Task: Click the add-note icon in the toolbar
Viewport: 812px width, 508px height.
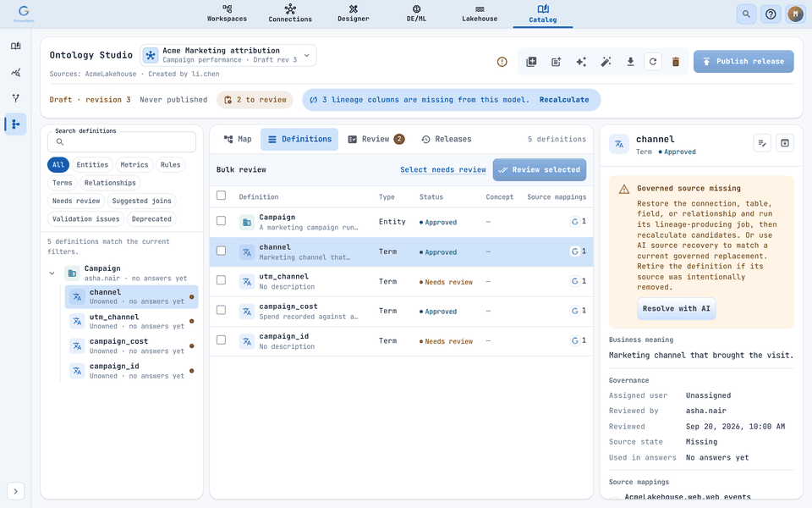Action: coord(556,62)
